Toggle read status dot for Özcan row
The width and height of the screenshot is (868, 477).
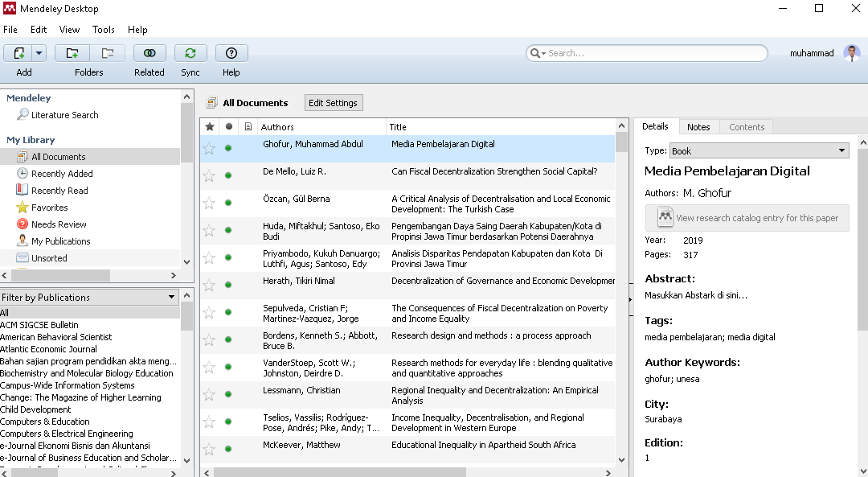pyautogui.click(x=228, y=203)
